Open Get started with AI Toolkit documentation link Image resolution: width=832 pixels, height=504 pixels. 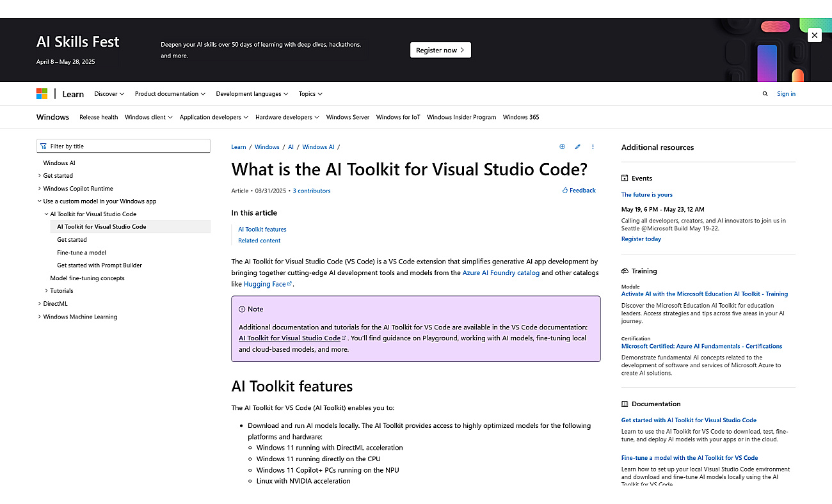tap(689, 420)
